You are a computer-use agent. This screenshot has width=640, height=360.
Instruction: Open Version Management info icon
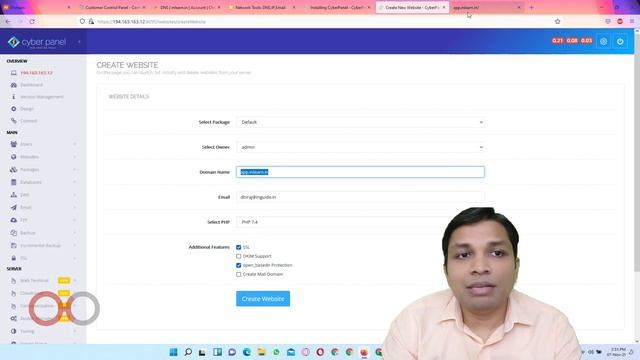click(13, 97)
